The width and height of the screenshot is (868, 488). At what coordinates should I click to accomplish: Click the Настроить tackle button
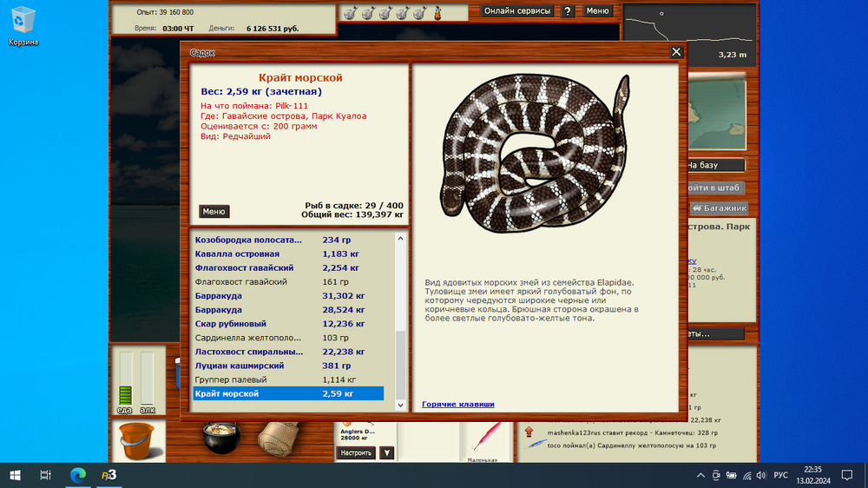(x=356, y=453)
